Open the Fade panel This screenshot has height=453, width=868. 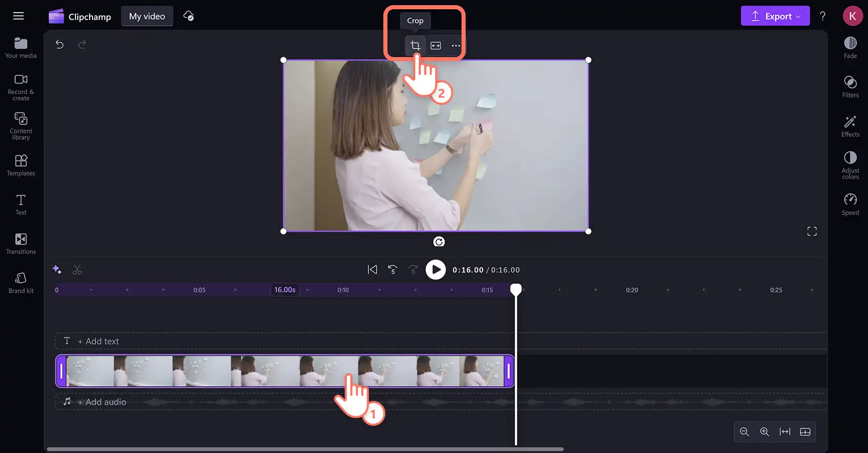851,48
